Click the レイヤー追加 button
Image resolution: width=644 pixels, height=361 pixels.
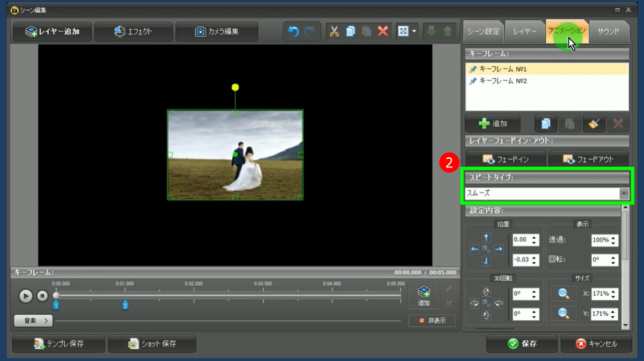[53, 31]
